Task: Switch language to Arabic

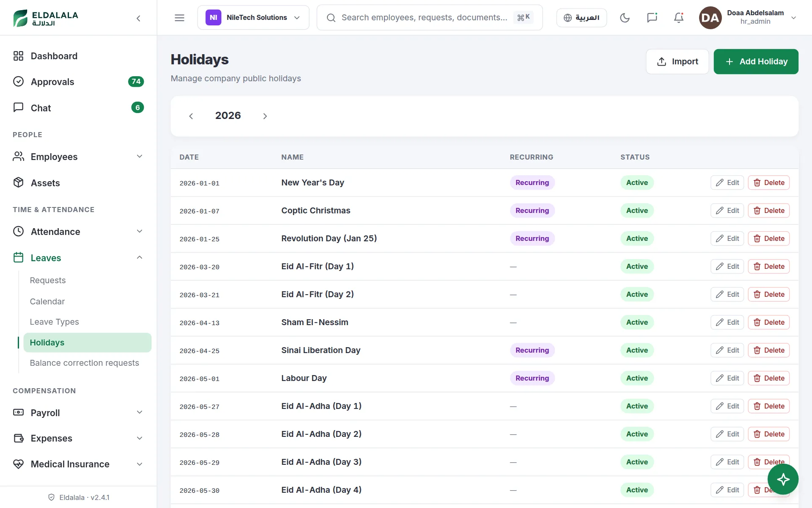Action: 582,18
